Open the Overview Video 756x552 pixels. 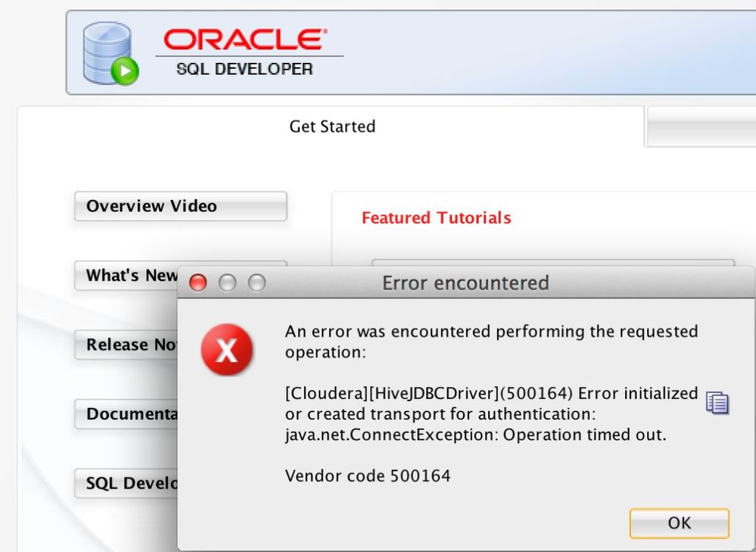(x=180, y=206)
